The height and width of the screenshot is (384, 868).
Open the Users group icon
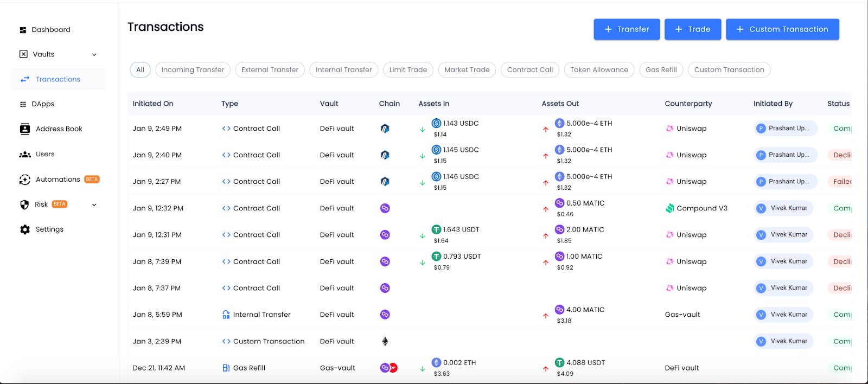(x=25, y=155)
